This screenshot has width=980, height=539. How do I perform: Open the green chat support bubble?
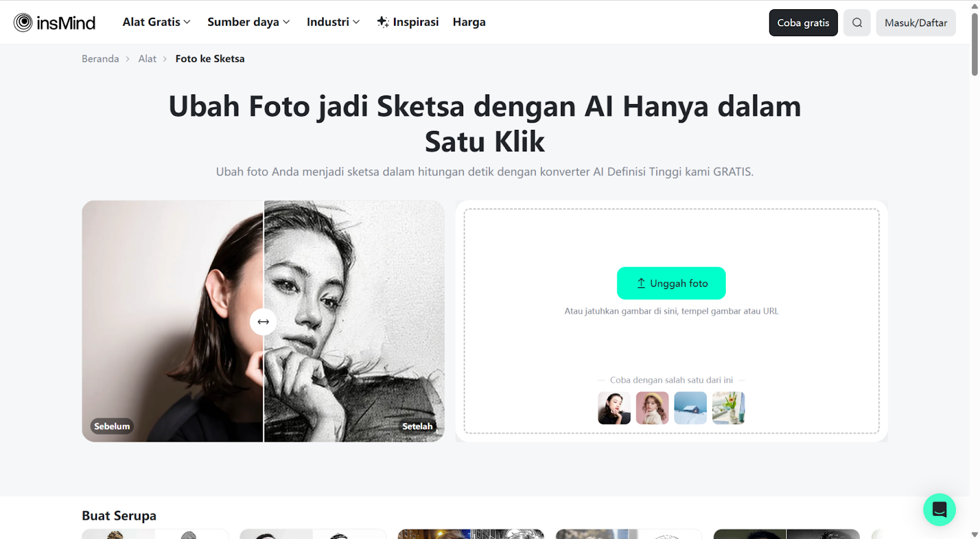(x=940, y=509)
